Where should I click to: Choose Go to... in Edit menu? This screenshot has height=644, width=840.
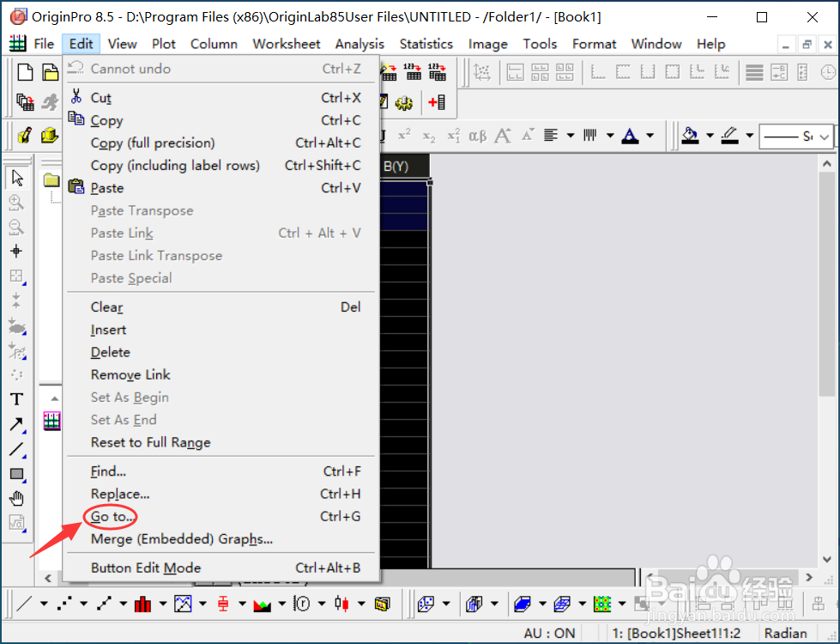click(221, 516)
